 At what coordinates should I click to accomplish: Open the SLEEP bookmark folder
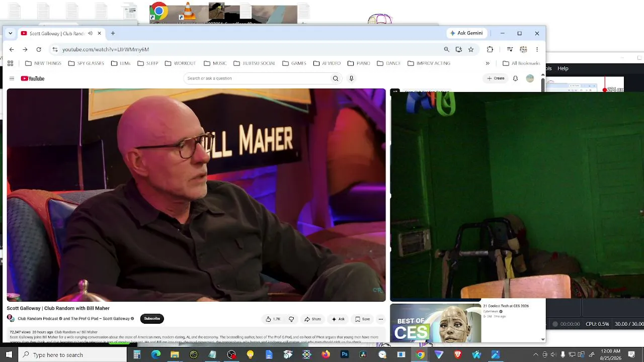148,63
